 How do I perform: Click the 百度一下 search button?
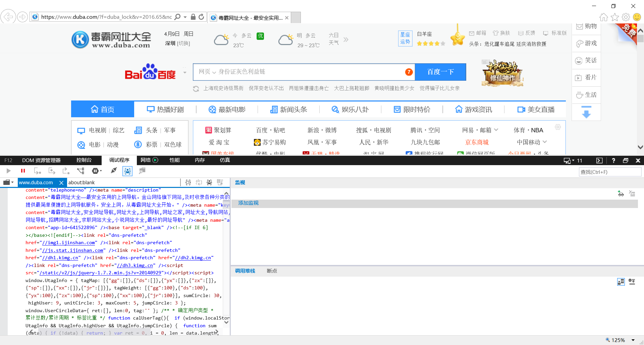tap(440, 72)
